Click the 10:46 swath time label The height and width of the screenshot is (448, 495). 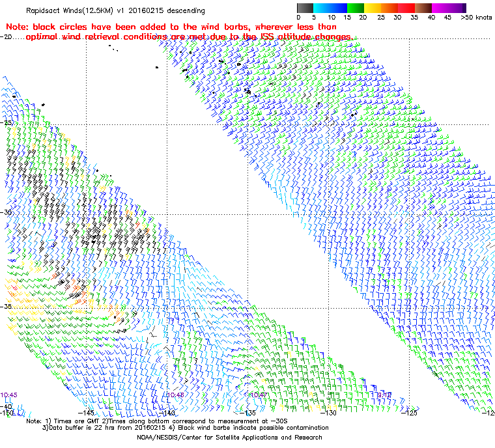point(175,395)
